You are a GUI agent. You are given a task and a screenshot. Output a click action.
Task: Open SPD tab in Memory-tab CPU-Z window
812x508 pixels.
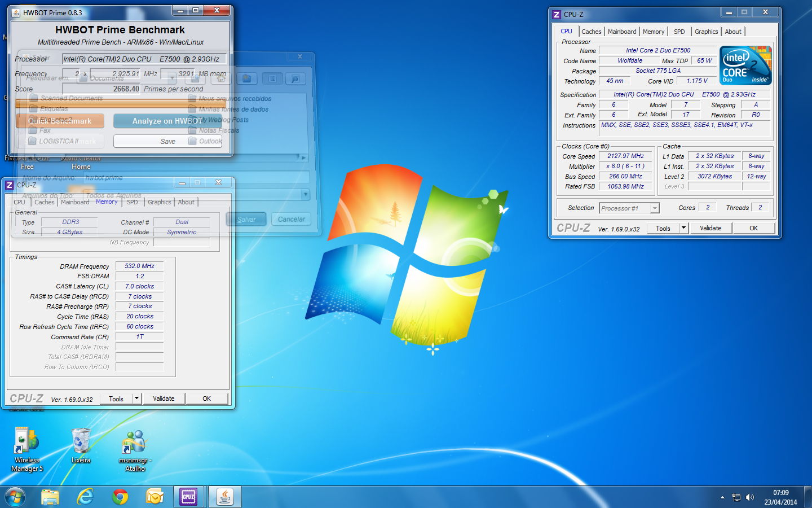point(133,202)
